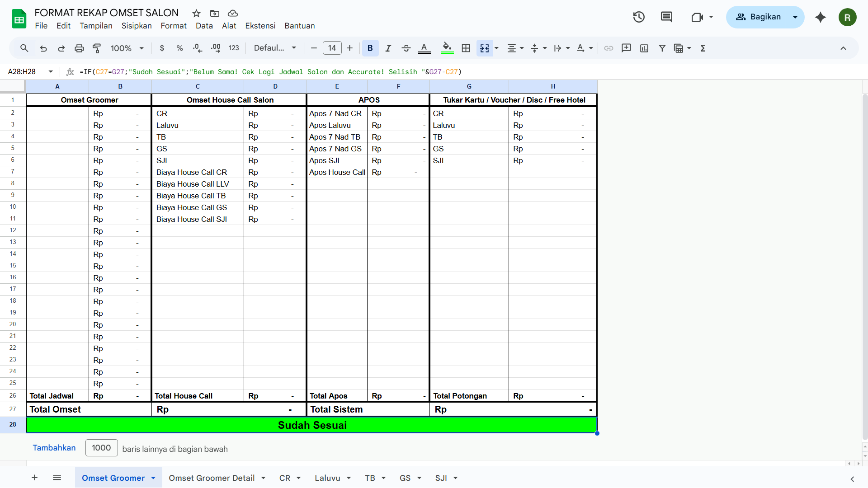The image size is (868, 488).
Task: Click the font size input field
Action: pyautogui.click(x=332, y=48)
